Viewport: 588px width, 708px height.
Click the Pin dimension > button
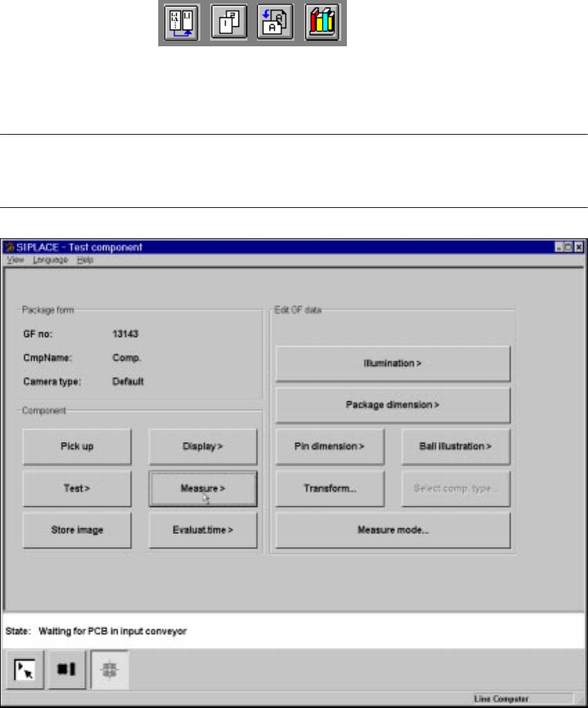click(330, 447)
